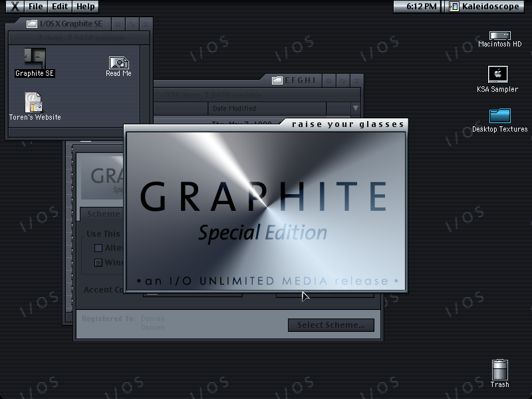Open the Kaleidoscope application menu

click(485, 6)
